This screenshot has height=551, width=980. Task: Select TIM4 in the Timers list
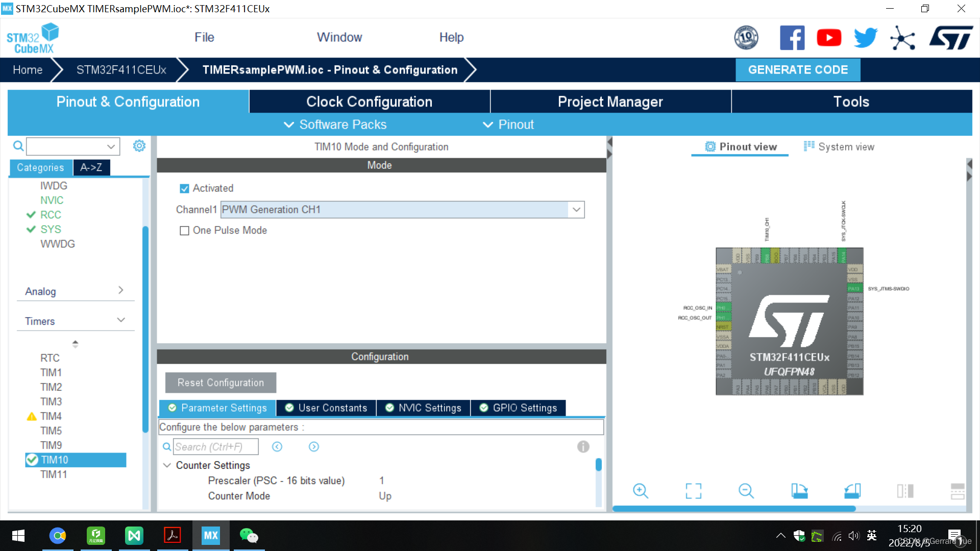point(51,416)
